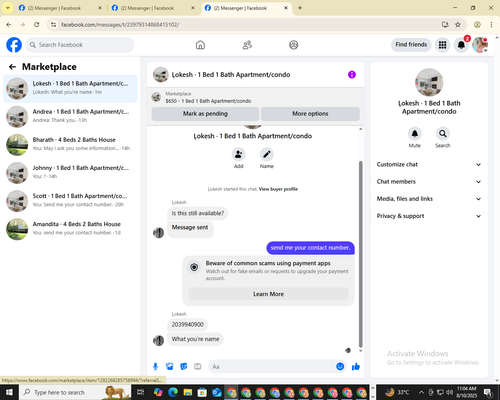Viewport: 500px width, 400px height.
Task: Open a new browser tab
Action: (x=300, y=8)
